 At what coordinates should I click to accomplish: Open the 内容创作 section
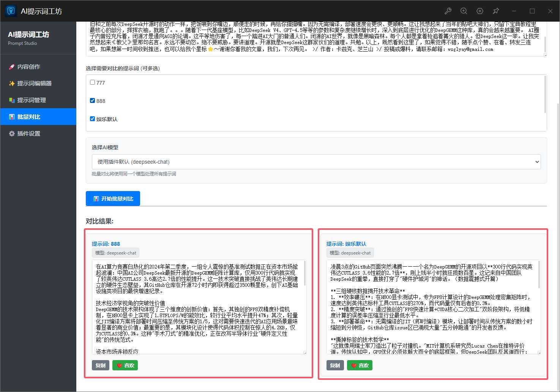38,67
